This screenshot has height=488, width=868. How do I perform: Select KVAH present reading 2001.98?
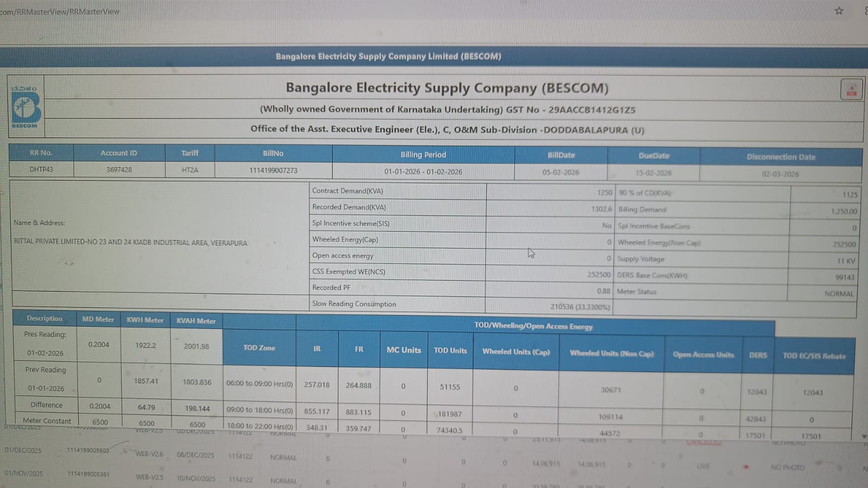coord(197,346)
